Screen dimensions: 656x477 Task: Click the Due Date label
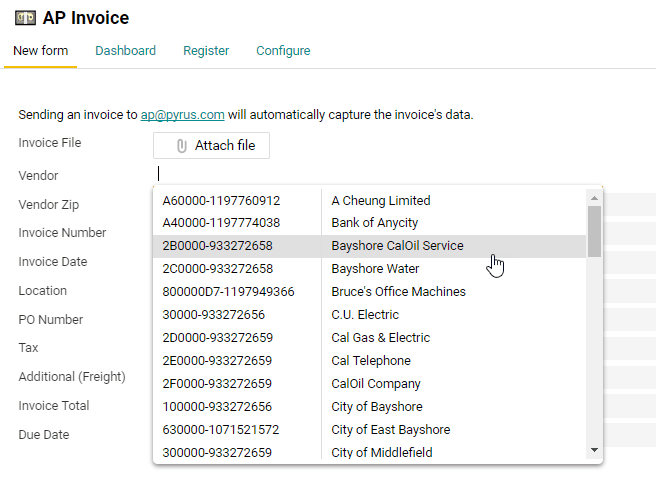(x=44, y=435)
